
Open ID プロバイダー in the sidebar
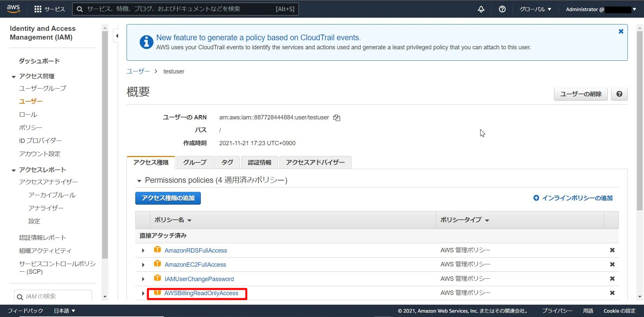click(x=40, y=141)
